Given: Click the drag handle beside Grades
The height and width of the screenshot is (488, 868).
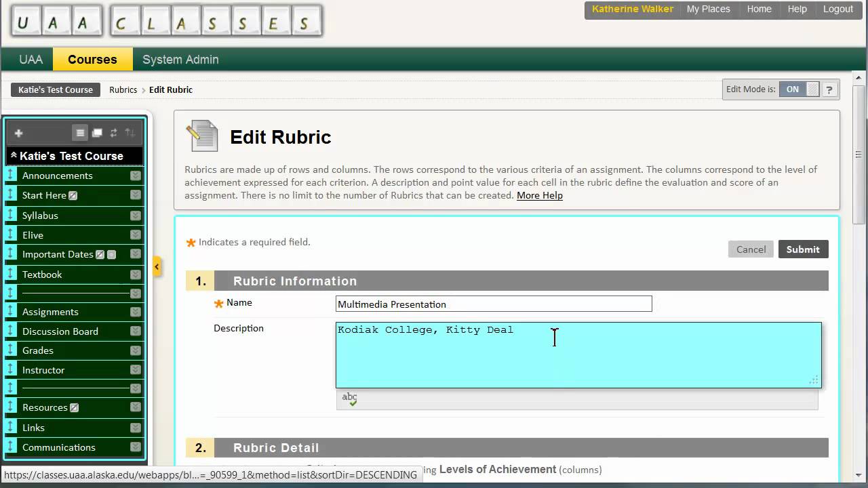Looking at the screenshot, I should [x=11, y=350].
